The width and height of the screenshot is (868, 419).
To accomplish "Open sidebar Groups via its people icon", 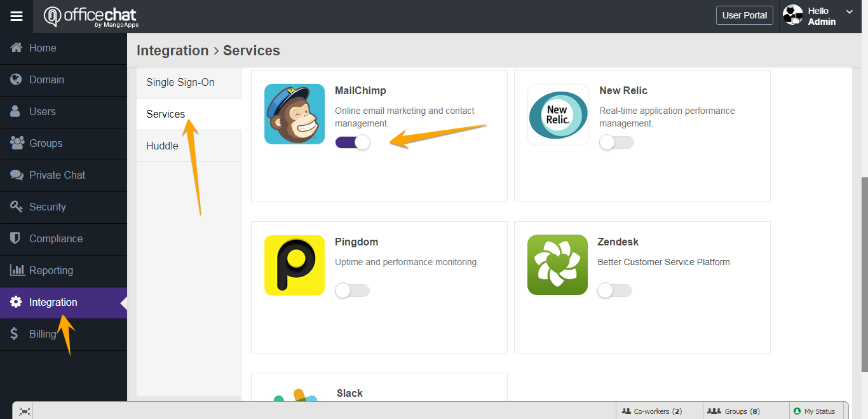I will 17,143.
